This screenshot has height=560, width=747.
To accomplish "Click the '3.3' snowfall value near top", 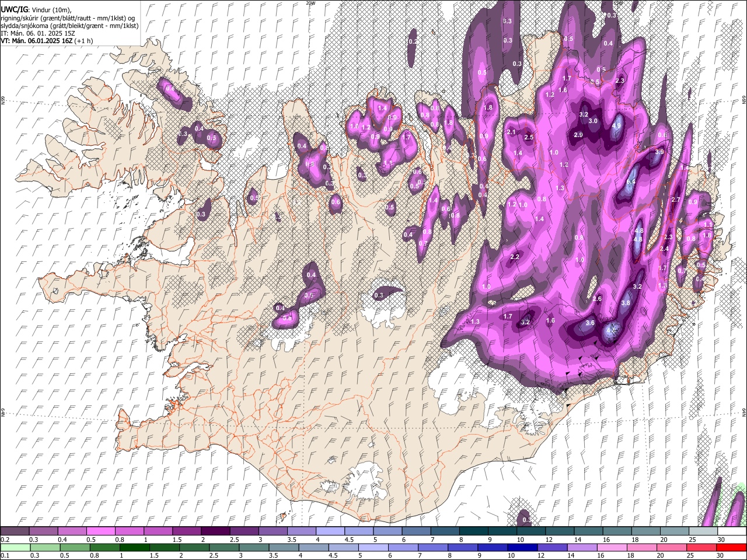I will 507,21.
